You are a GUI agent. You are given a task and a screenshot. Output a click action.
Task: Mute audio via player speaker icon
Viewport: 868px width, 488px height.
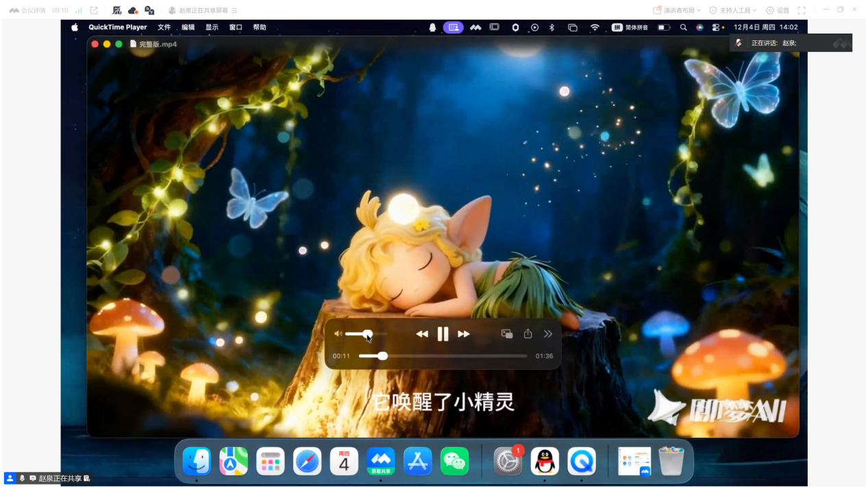pyautogui.click(x=338, y=334)
